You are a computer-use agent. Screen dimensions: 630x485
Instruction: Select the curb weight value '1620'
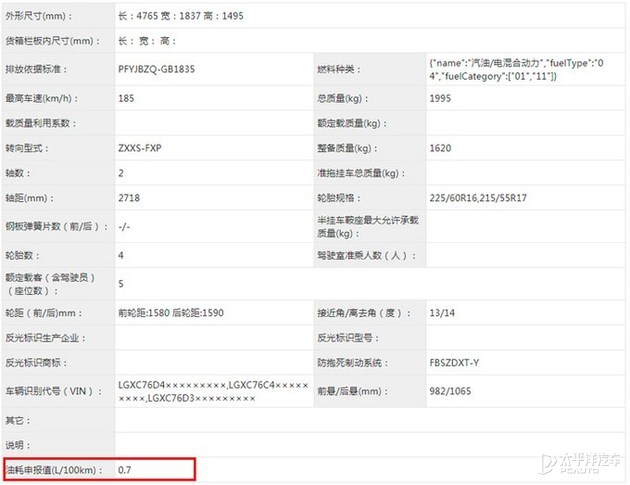[440, 148]
